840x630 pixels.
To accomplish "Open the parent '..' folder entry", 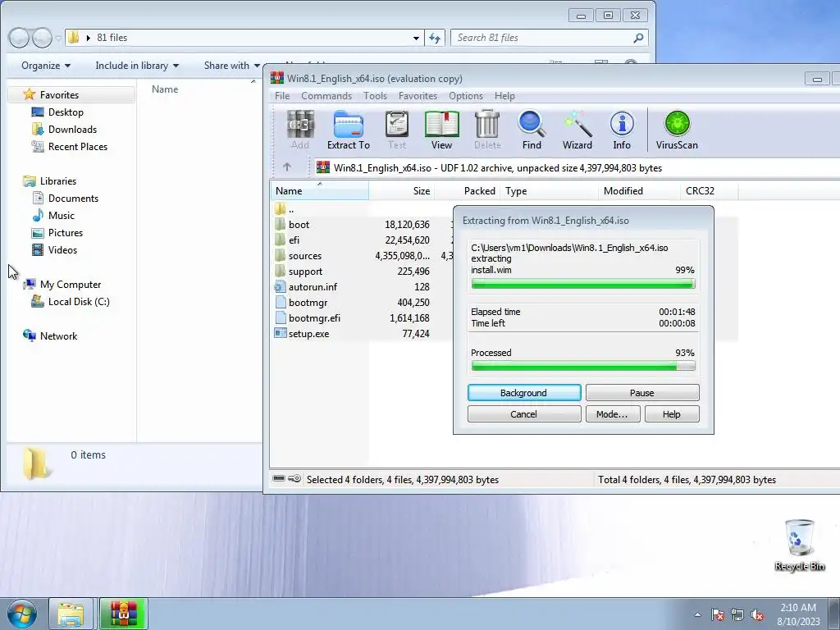I will [x=284, y=209].
